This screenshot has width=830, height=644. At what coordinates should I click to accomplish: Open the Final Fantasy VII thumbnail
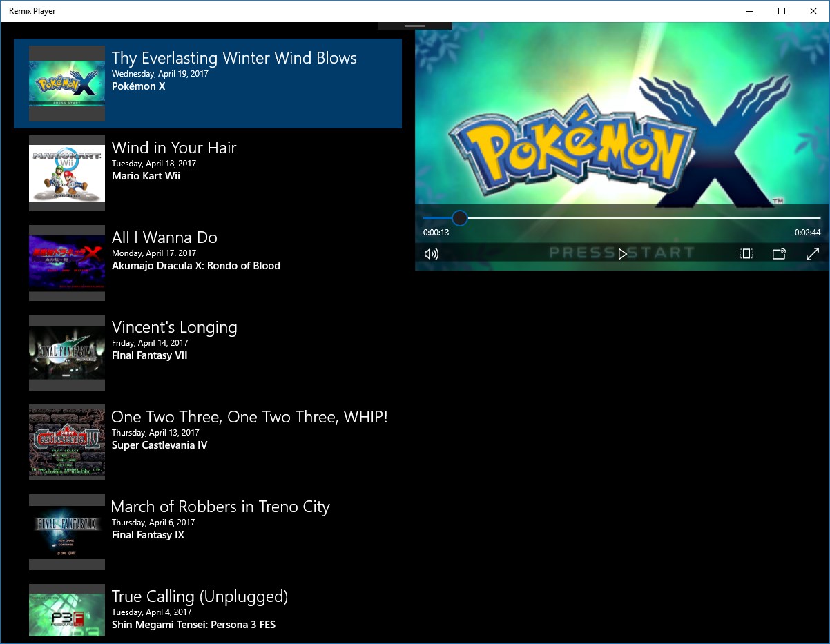[x=67, y=353]
